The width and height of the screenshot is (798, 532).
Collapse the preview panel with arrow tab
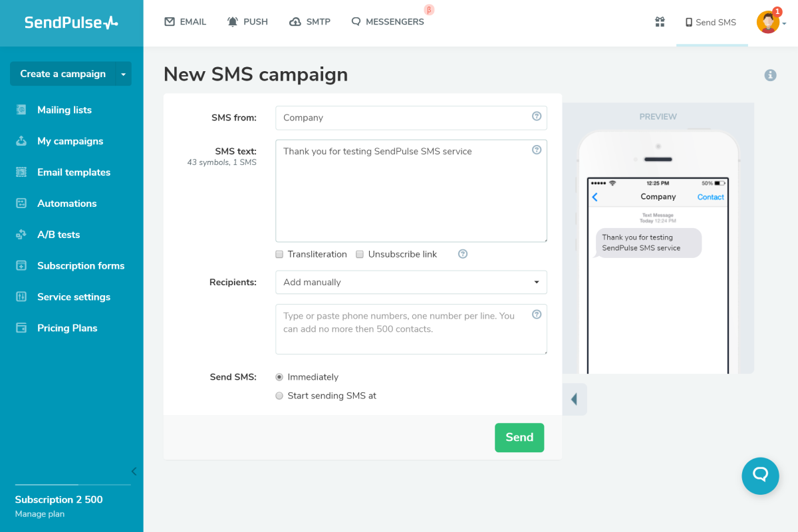pyautogui.click(x=575, y=399)
